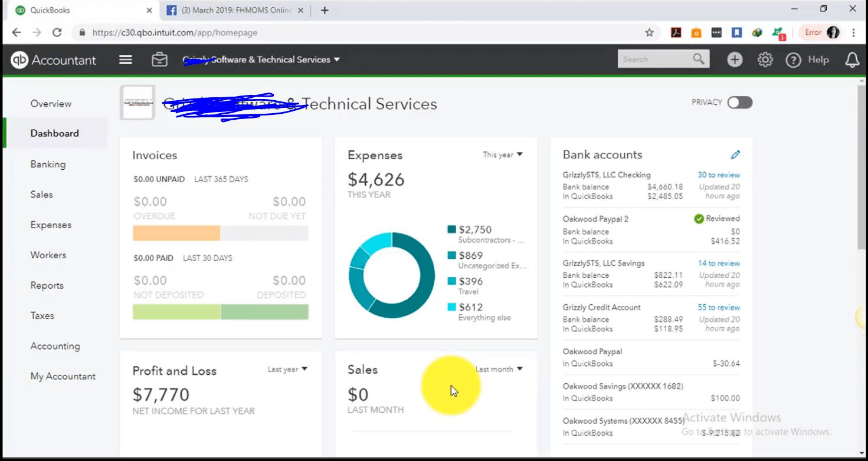868x461 pixels.
Task: Open Banking in the left navigation
Action: [x=48, y=164]
